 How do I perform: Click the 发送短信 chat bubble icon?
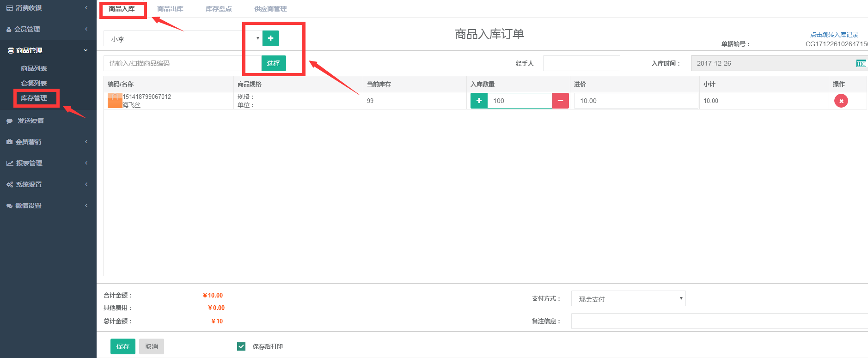pos(9,121)
